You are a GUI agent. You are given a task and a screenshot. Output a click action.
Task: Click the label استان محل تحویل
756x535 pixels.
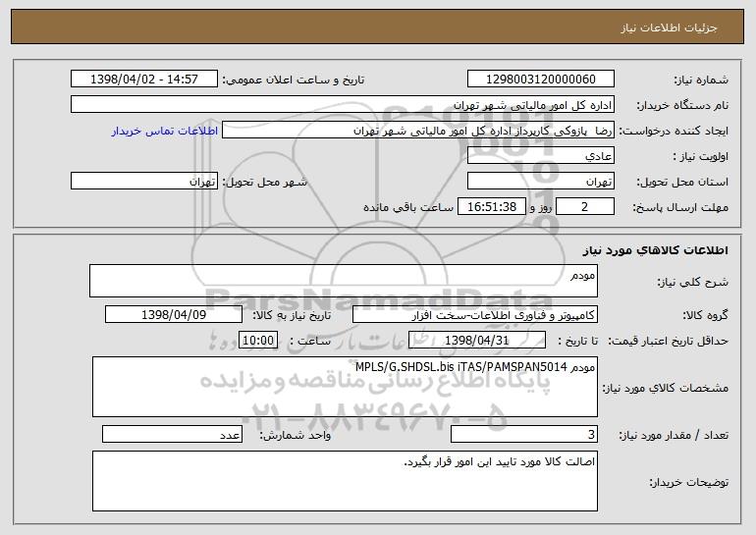pos(682,183)
